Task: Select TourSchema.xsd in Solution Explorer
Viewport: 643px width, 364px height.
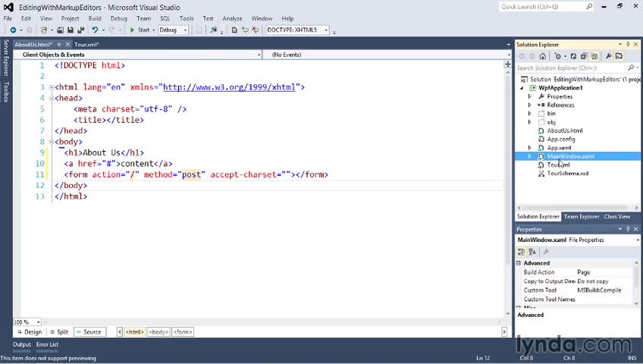Action: tap(567, 174)
